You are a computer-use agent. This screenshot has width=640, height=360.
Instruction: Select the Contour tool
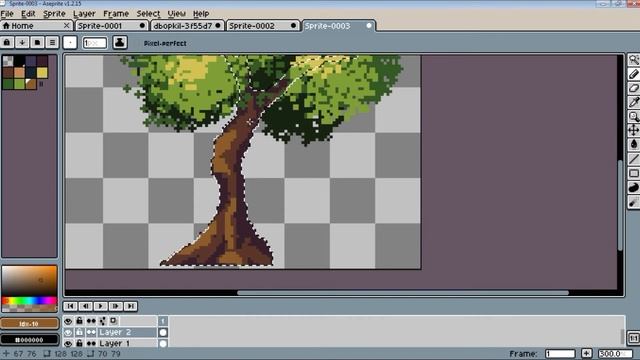pyautogui.click(x=633, y=187)
